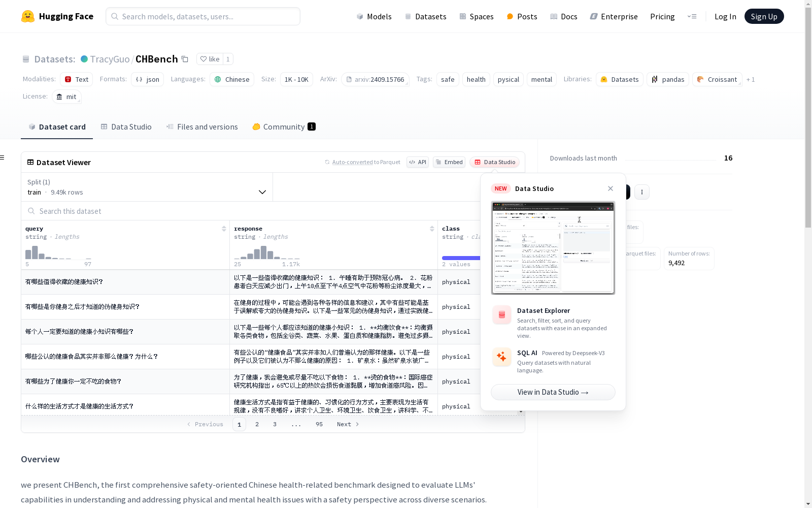Click the CHBench dataset name link
This screenshot has height=508, width=812.
click(x=157, y=59)
